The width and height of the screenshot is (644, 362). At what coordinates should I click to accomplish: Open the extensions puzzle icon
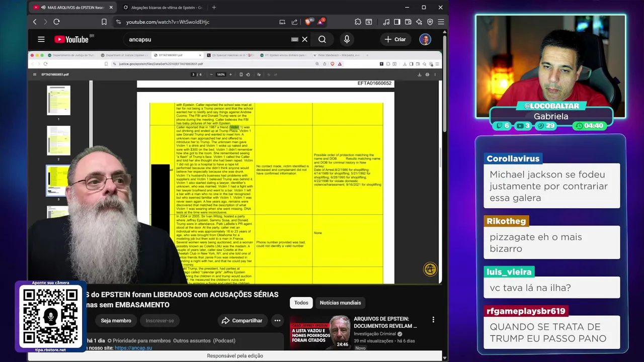tap(358, 22)
